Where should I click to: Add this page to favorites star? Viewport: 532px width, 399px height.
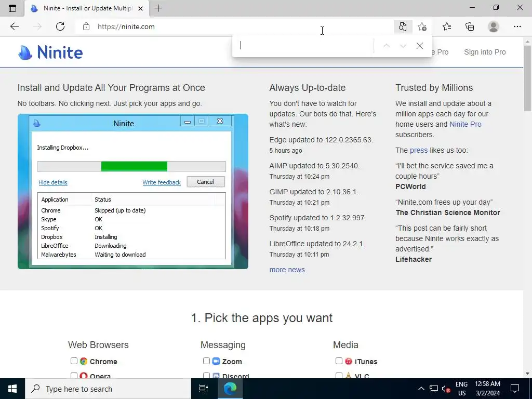tap(422, 26)
